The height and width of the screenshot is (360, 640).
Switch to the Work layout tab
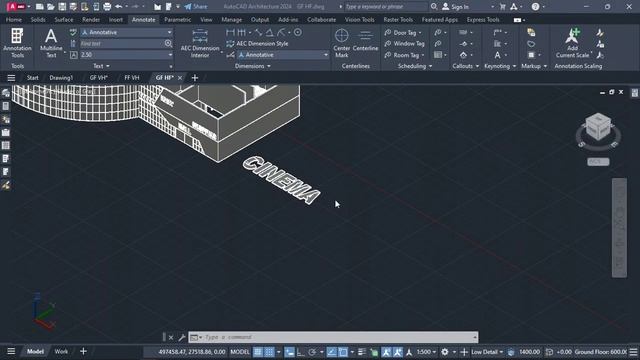[61, 351]
